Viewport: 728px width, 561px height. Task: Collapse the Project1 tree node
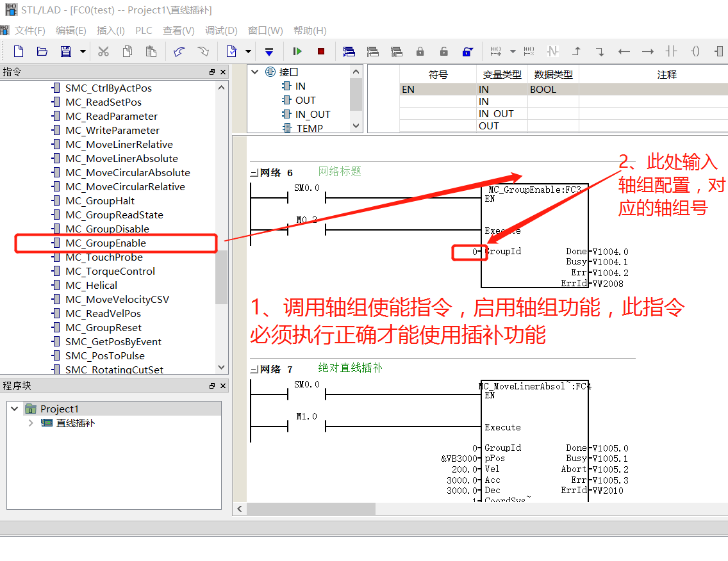click(x=14, y=409)
